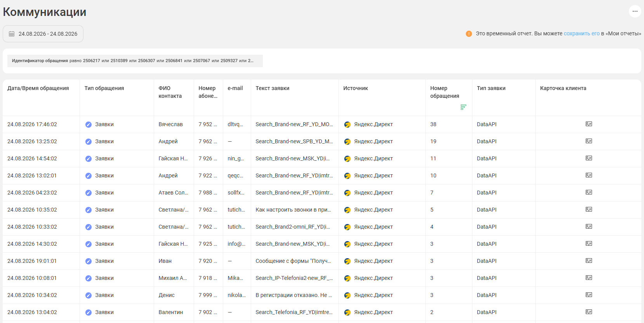Open the three-dots menu at top right
The height and width of the screenshot is (323, 644).
point(635,11)
